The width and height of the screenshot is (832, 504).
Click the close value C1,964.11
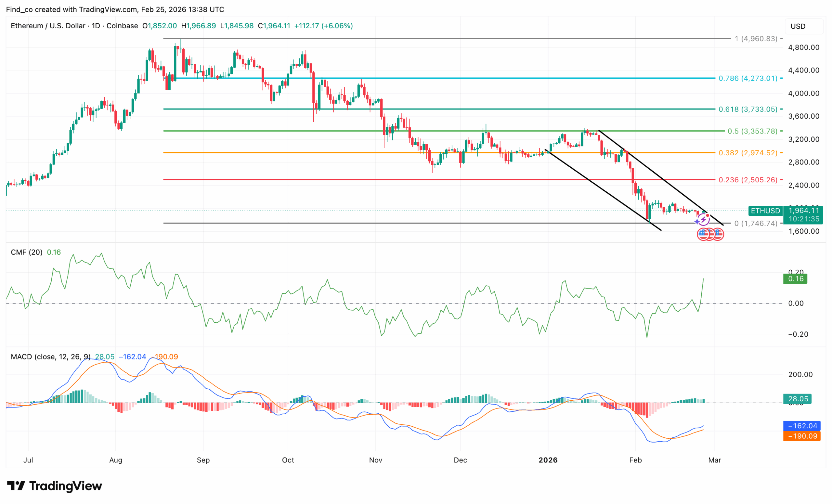[x=274, y=26]
